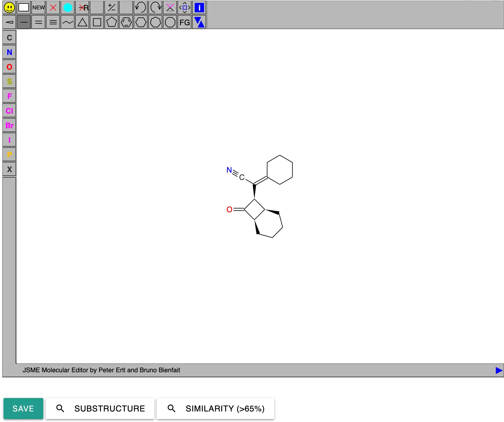504x422 pixels.
Task: Open the info panel
Action: 199,8
